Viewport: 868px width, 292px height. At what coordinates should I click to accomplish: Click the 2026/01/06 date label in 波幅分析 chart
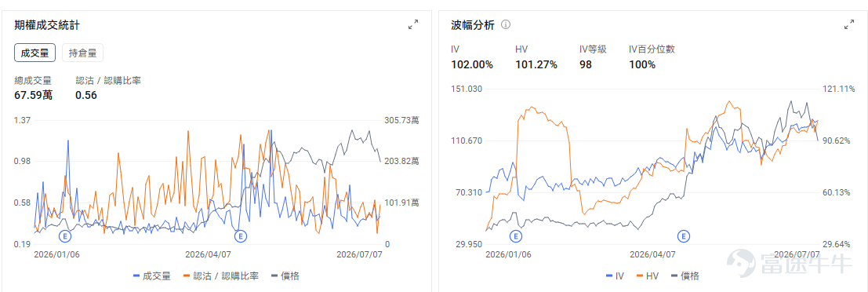click(508, 254)
